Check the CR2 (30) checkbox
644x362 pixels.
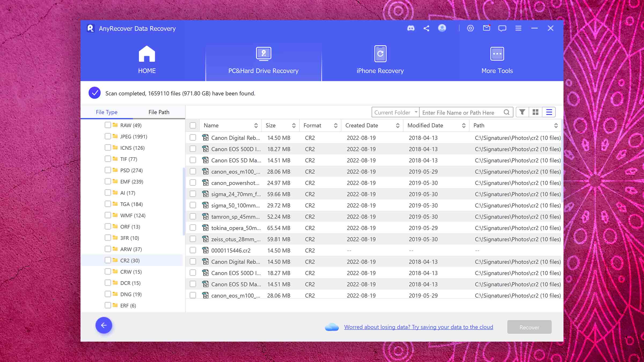coord(108,260)
